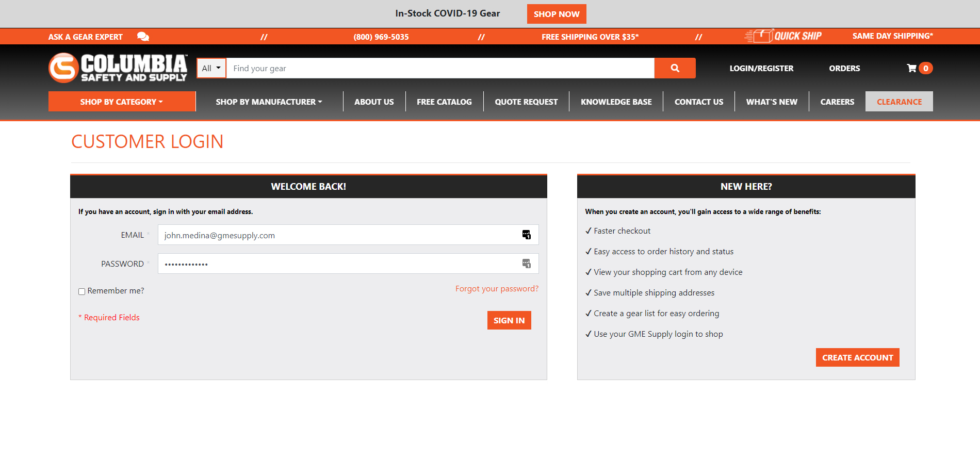The image size is (980, 476).
Task: Open the Quote Request page
Action: (526, 102)
